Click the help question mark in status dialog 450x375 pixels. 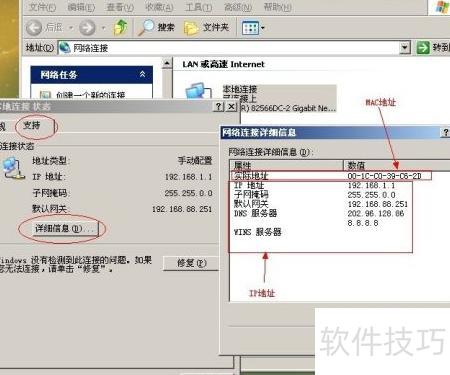click(x=218, y=107)
